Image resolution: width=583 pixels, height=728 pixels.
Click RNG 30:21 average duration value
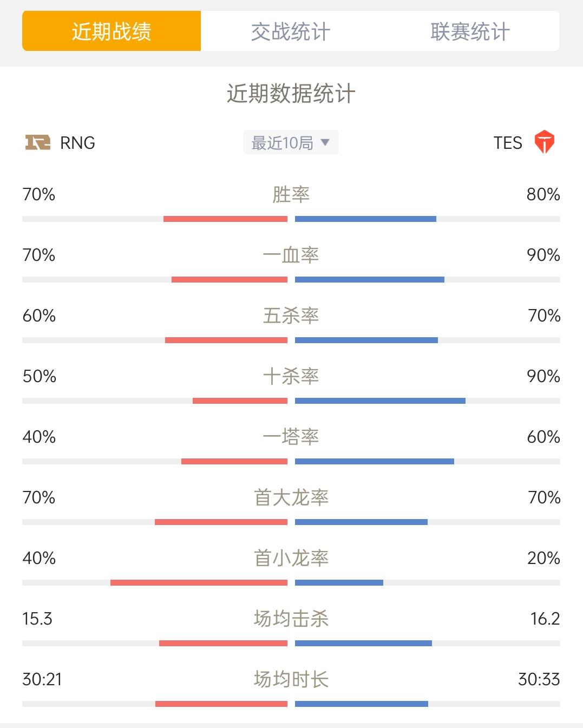click(x=42, y=679)
